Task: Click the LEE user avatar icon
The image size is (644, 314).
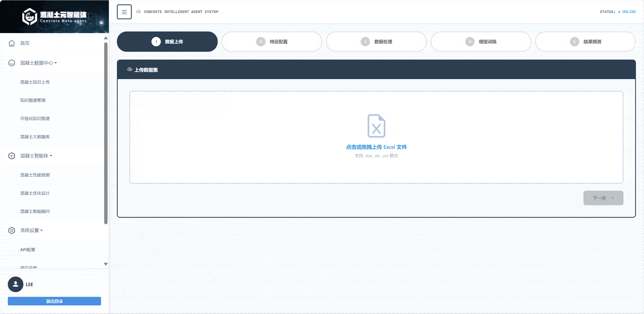Action: (x=16, y=284)
